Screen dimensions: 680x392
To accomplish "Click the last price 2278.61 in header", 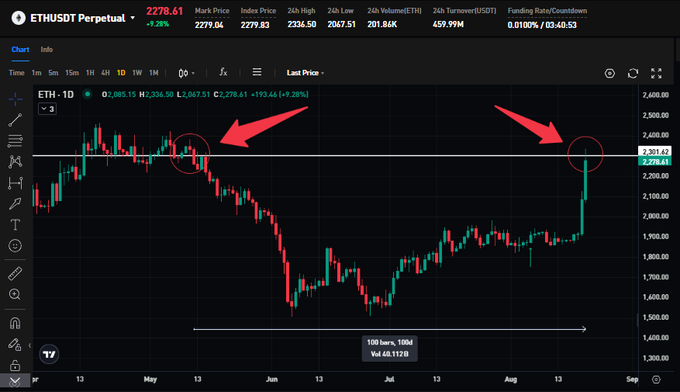I will tap(164, 11).
